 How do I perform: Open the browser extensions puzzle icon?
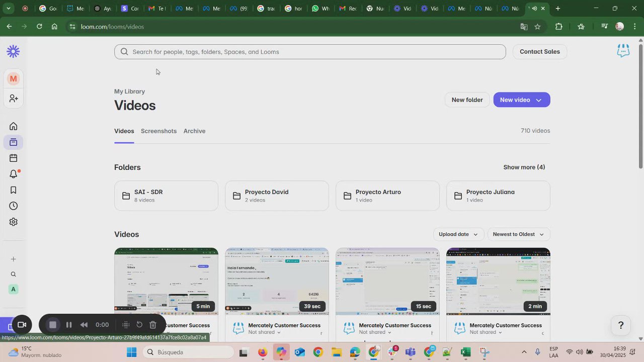click(x=558, y=27)
